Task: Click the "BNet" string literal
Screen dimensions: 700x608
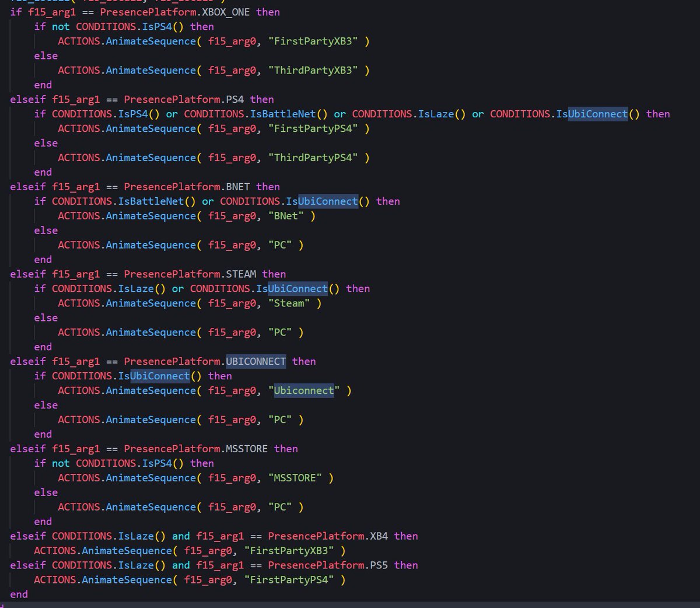Action: click(x=286, y=216)
